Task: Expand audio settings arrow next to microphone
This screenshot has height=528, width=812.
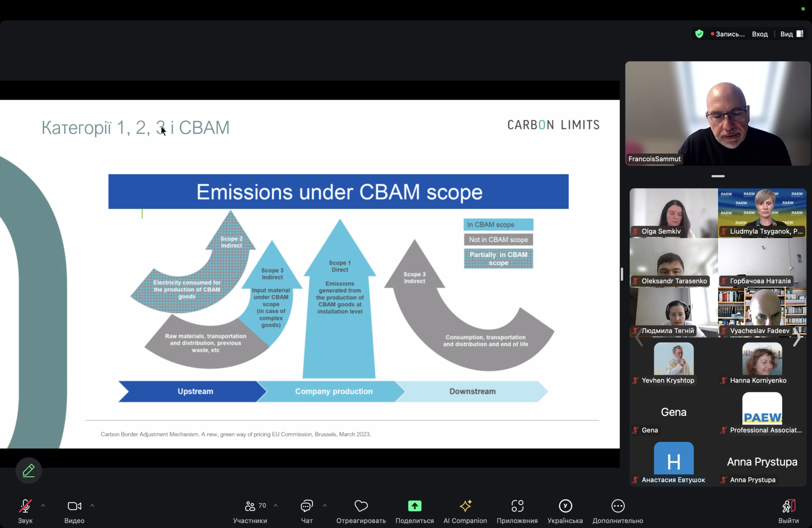Action: [43, 505]
